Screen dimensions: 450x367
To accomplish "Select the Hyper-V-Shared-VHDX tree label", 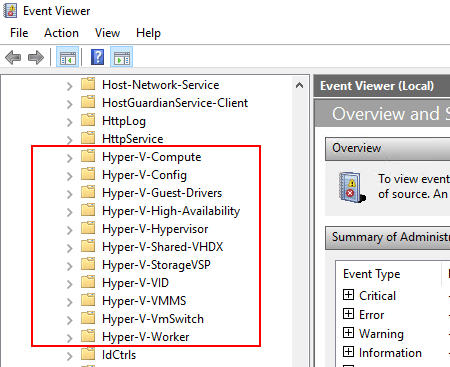I will tap(163, 247).
